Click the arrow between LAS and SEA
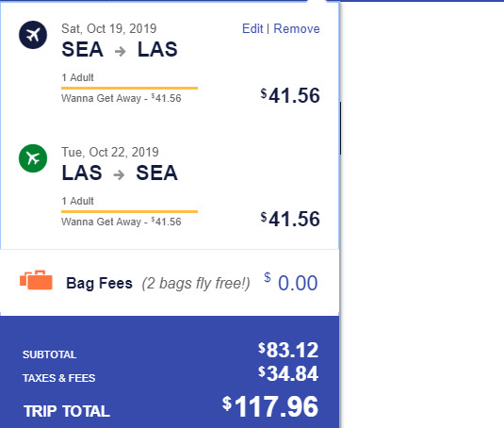504x428 pixels. click(x=119, y=174)
